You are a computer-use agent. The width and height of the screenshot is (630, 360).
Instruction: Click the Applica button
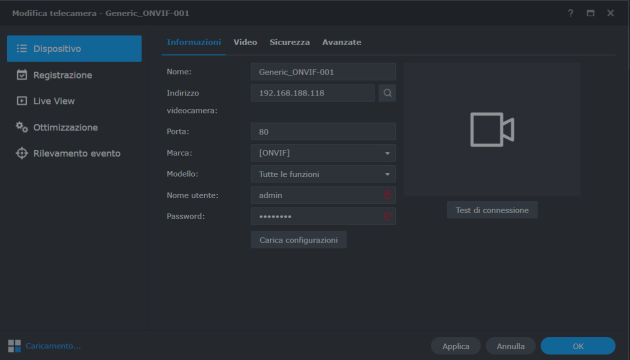point(456,346)
